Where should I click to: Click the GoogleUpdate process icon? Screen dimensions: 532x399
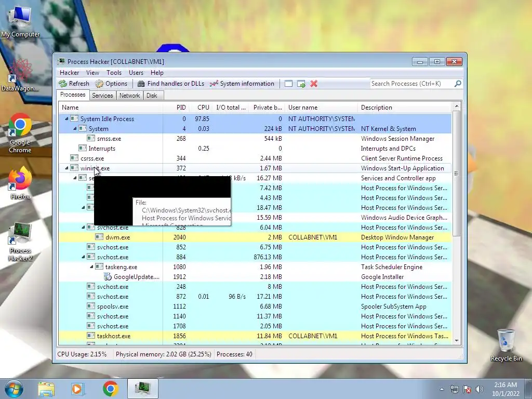(108, 276)
